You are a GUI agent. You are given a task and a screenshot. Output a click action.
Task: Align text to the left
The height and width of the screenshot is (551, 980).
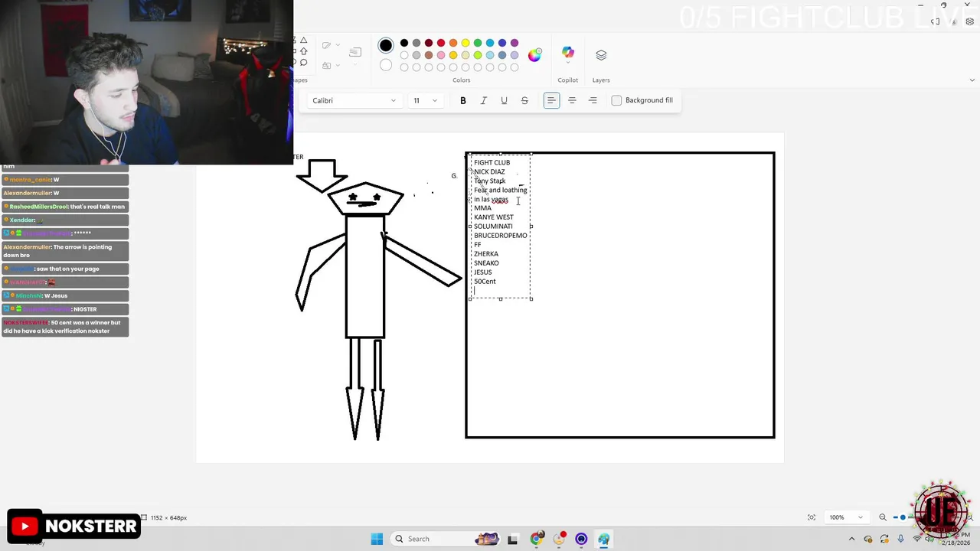tap(551, 100)
